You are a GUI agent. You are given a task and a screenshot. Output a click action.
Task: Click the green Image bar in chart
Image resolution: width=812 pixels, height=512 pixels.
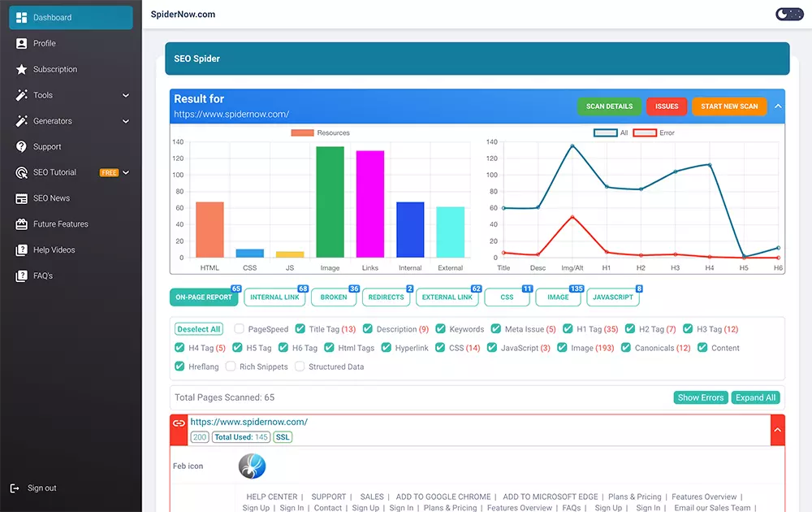[330, 202]
